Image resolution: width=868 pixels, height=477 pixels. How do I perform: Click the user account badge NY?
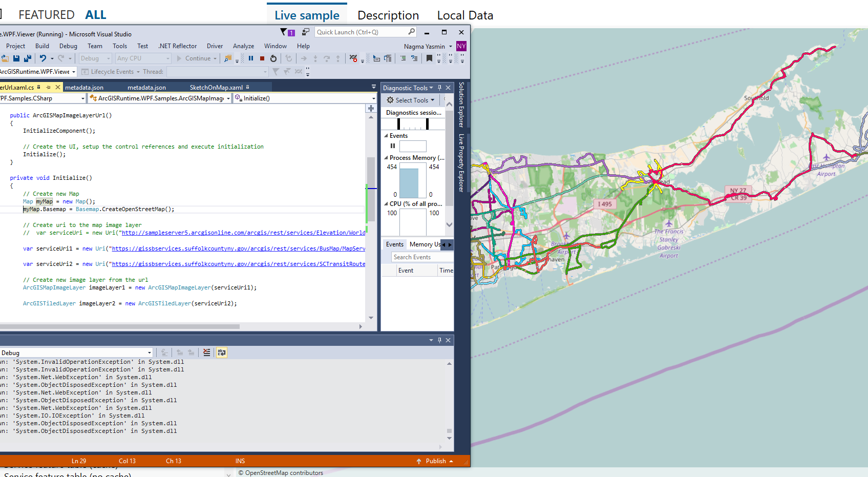pos(461,46)
